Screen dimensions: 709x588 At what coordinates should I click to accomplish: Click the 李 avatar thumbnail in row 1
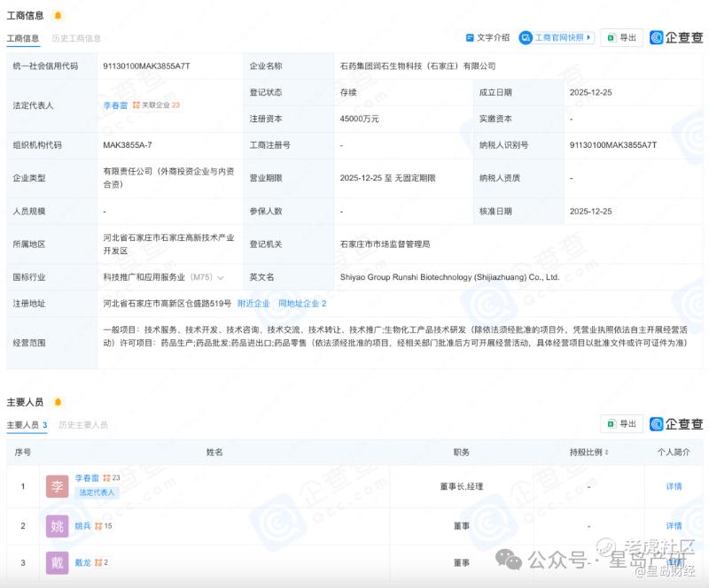(x=57, y=486)
